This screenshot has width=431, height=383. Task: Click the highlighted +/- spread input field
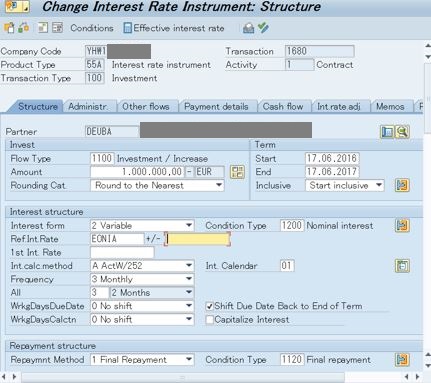[197, 239]
